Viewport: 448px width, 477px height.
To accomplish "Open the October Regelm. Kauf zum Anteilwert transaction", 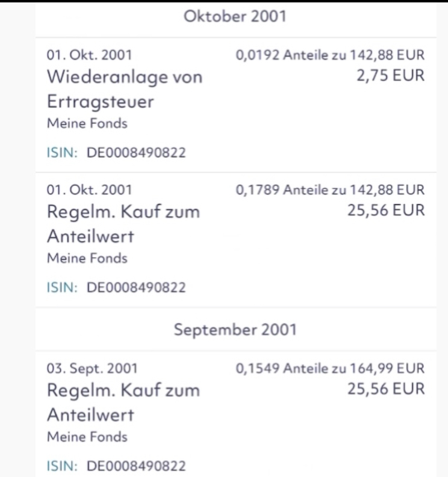I will pos(123,224).
